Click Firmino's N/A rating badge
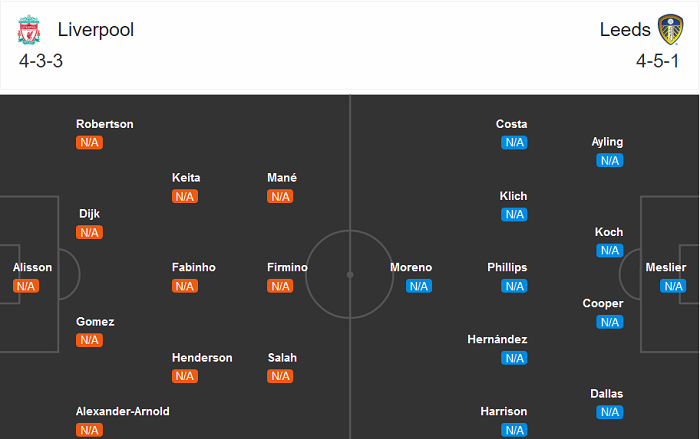Screen dimensions: 700x439 pyautogui.click(x=280, y=286)
